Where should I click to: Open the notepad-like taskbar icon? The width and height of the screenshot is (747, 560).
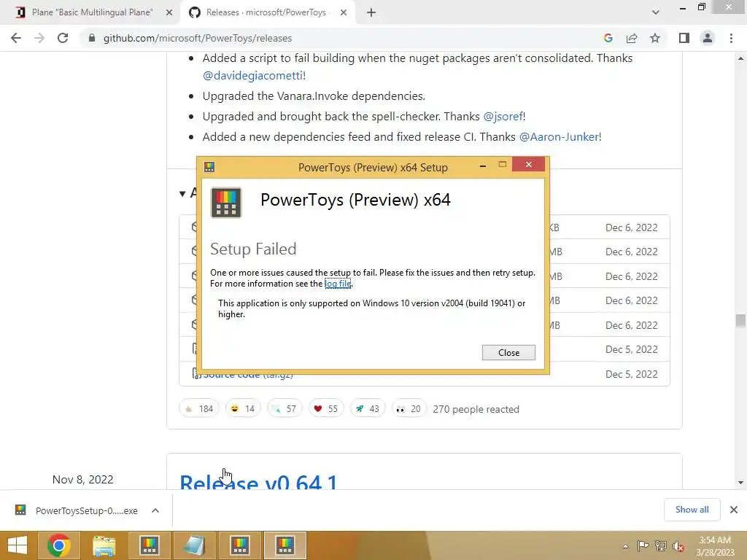[194, 545]
